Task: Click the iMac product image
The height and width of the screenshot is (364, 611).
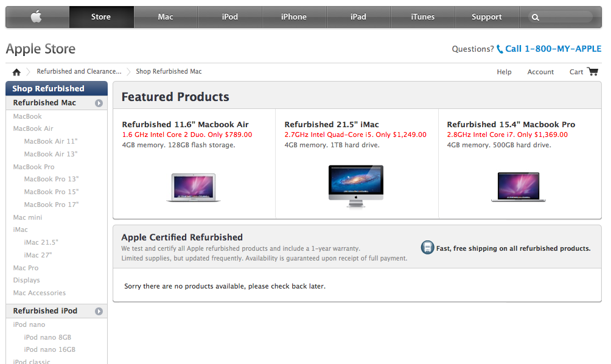Action: [356, 186]
